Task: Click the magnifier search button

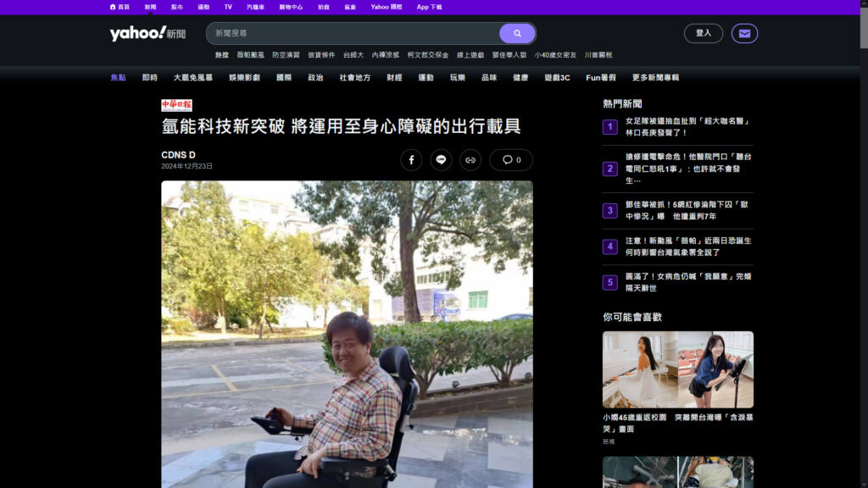Action: click(517, 33)
